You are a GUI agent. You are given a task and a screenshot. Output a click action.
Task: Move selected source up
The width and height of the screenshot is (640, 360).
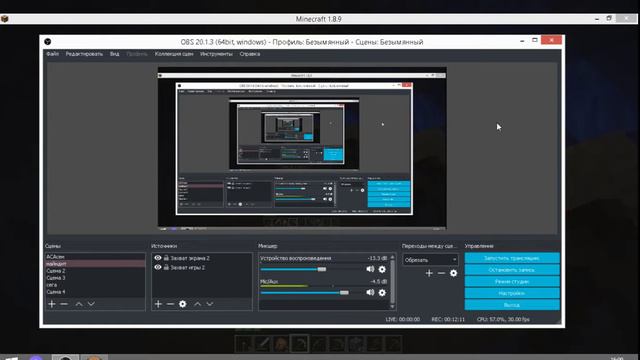(198, 304)
